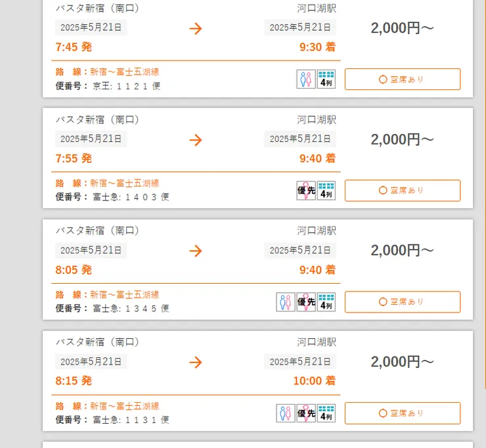Viewport: 486px width, 448px height.
Task: Click the 優先 priority icon for 富士急 1131便
Action: (306, 413)
